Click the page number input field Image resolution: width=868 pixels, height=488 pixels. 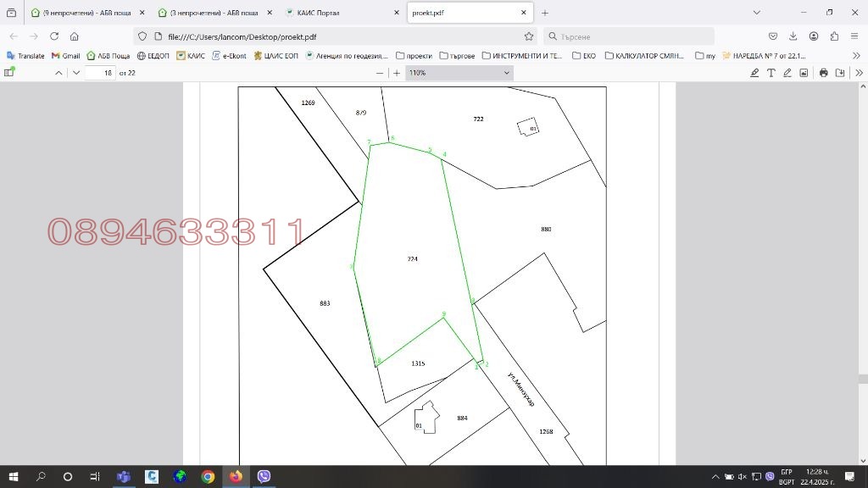(100, 73)
